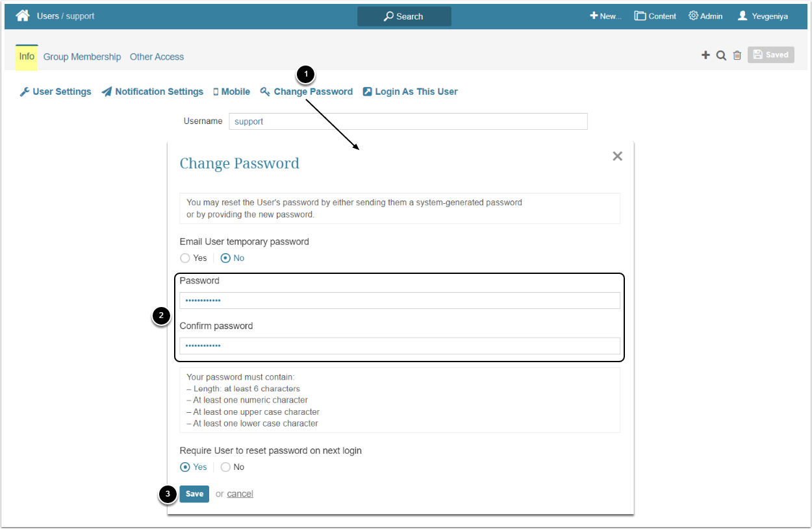Screen dimensions: 812x529
Task: Click the magnifier search icon near trash
Action: (721, 55)
